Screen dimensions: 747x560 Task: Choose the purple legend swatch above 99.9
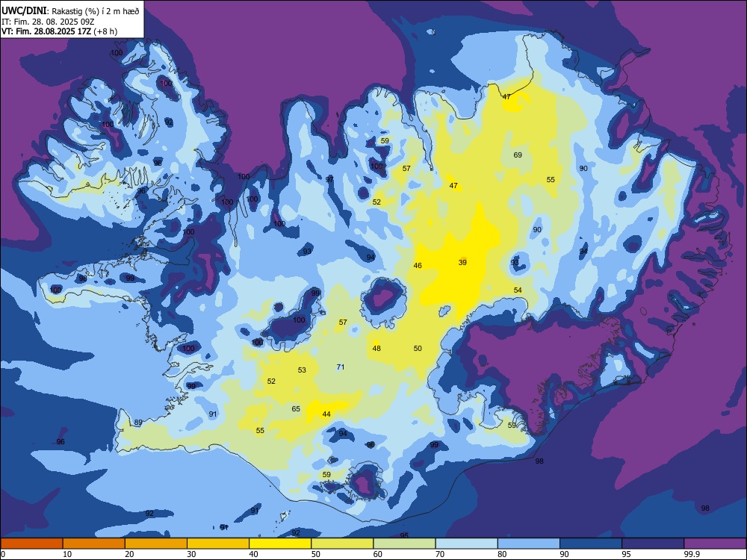click(715, 544)
